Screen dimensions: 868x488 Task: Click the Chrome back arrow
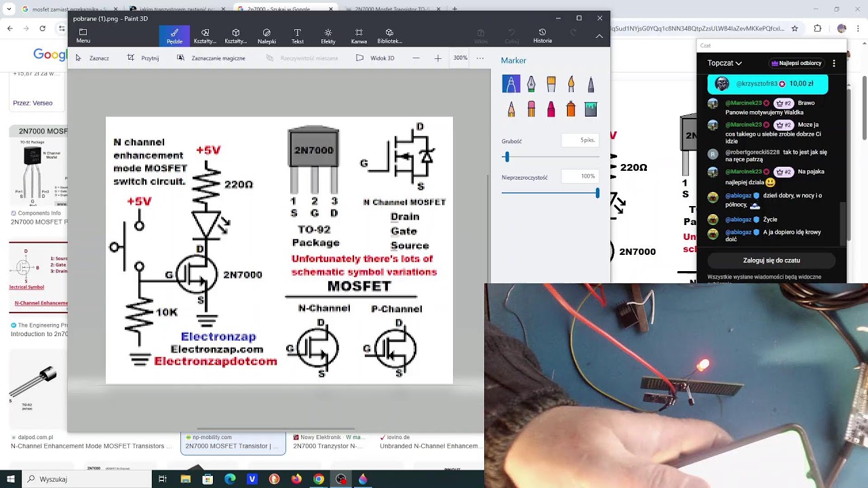[x=9, y=28]
